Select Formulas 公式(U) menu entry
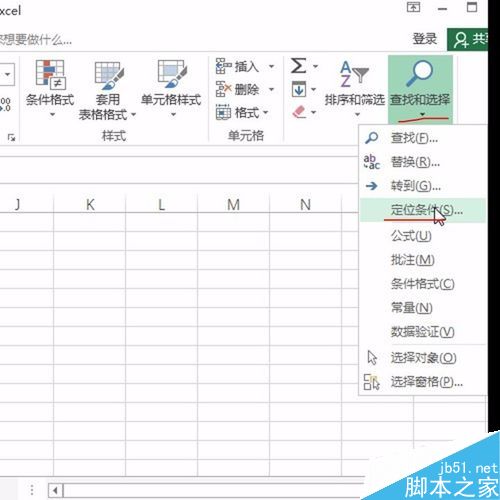This screenshot has height=500, width=500. 422,236
